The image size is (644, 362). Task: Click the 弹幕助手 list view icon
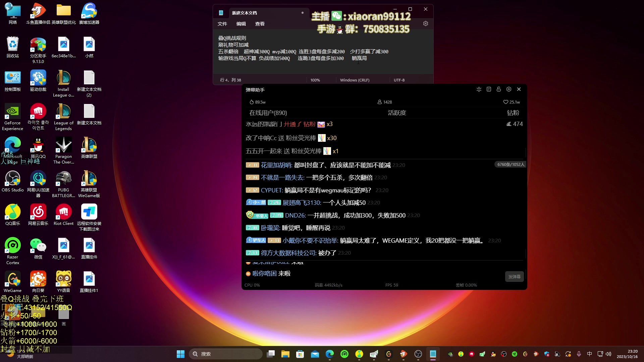coord(489,89)
